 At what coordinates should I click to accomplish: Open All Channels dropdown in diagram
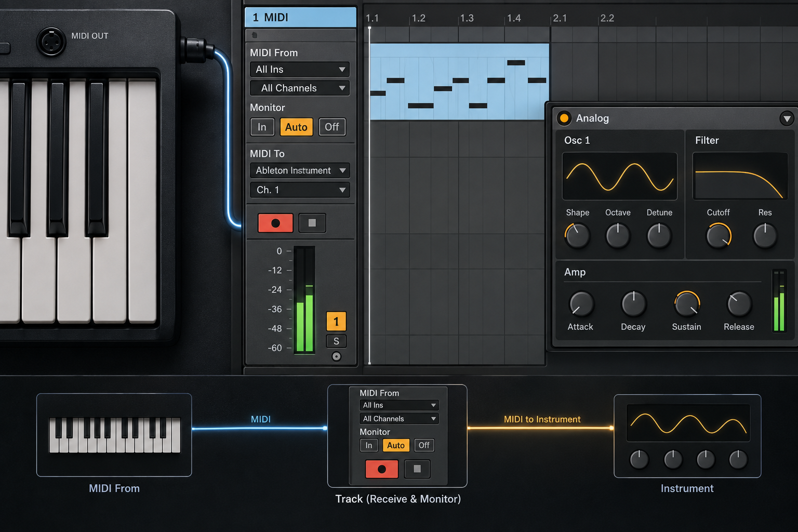pyautogui.click(x=399, y=419)
